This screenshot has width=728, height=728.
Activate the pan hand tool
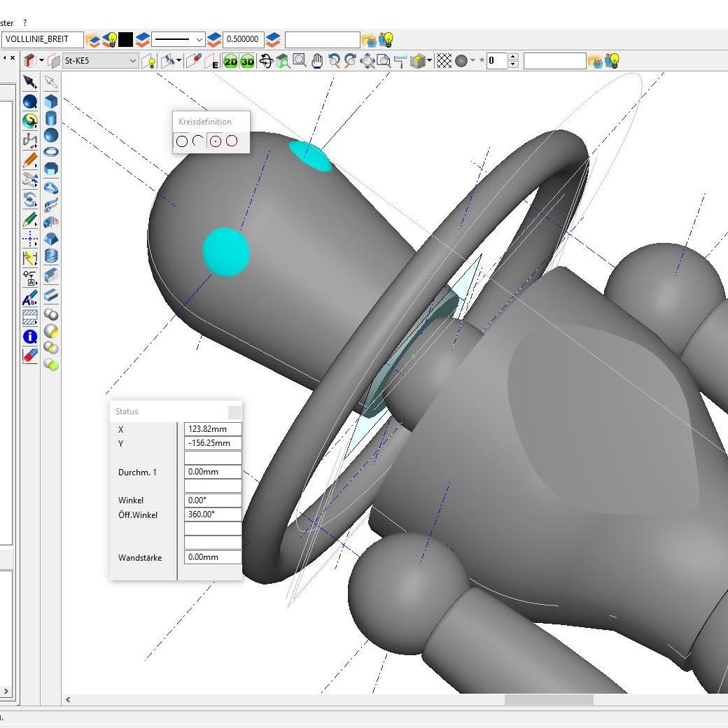pos(317,61)
